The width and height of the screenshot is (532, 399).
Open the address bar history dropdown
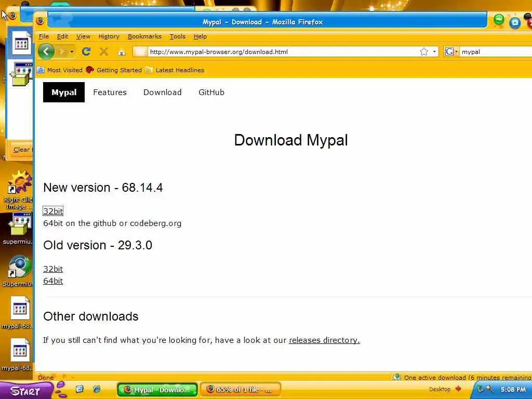click(x=434, y=51)
